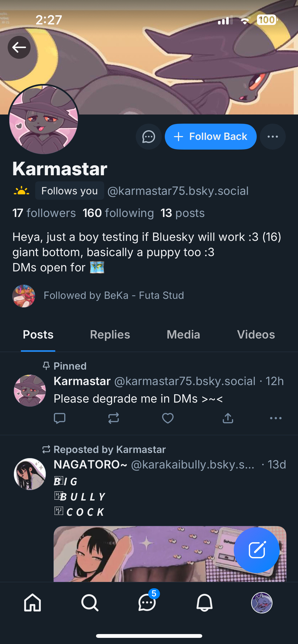298x644 pixels.
Task: Switch to the Replies tab
Action: pos(110,335)
